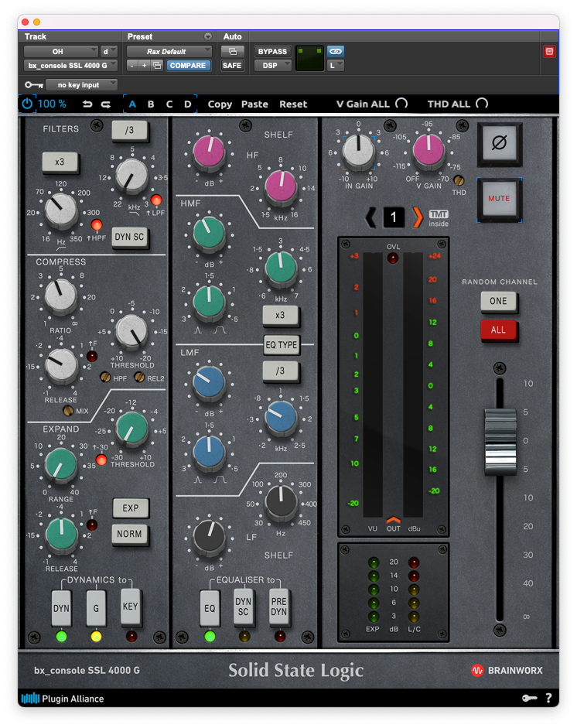Image resolution: width=577 pixels, height=728 pixels.
Task: Click the channel number 1 display
Action: click(x=394, y=217)
